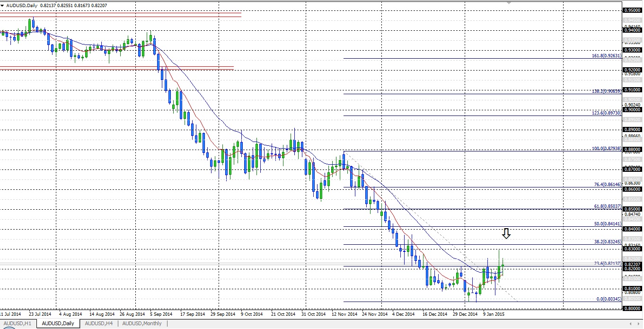Click the 23.6(0.82137) Fibonacci label

607,264
